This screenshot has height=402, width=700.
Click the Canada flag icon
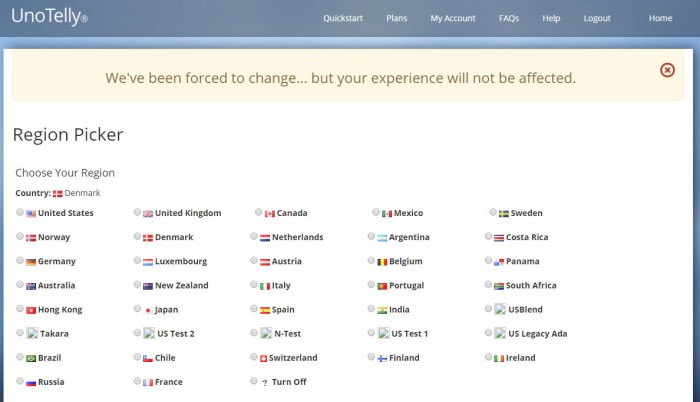click(x=269, y=213)
